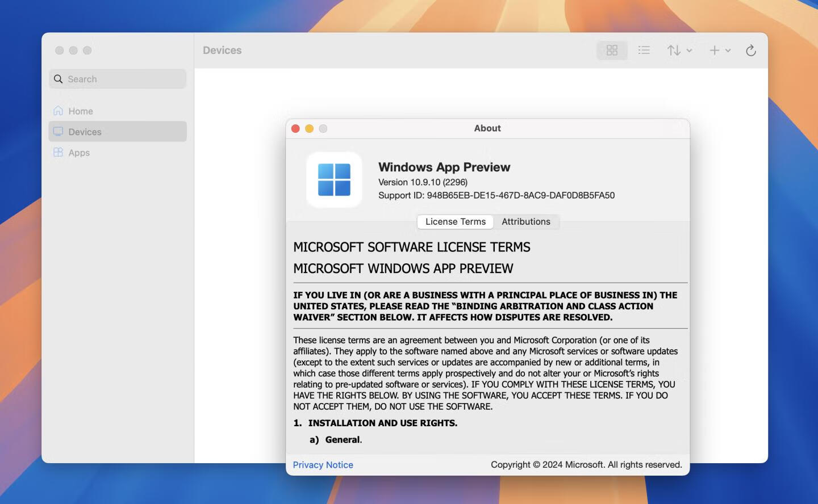This screenshot has width=818, height=504.
Task: Click the Devices monitor icon
Action: [x=58, y=132]
